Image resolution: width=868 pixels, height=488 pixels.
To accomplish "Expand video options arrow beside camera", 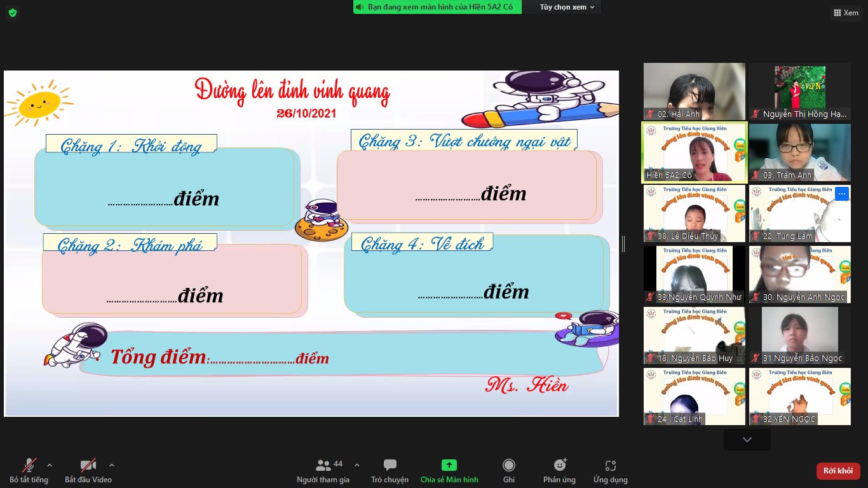I will [112, 464].
